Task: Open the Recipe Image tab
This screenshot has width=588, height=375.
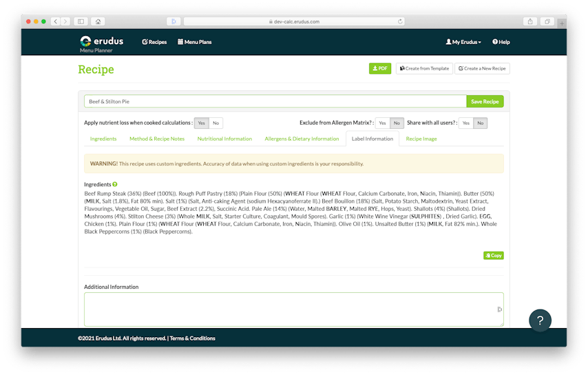Action: tap(421, 139)
